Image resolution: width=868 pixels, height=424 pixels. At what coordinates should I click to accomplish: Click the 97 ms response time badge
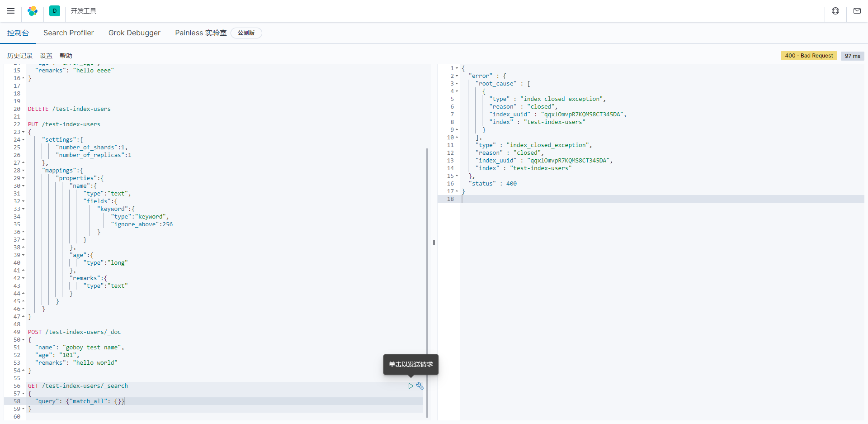(x=853, y=56)
